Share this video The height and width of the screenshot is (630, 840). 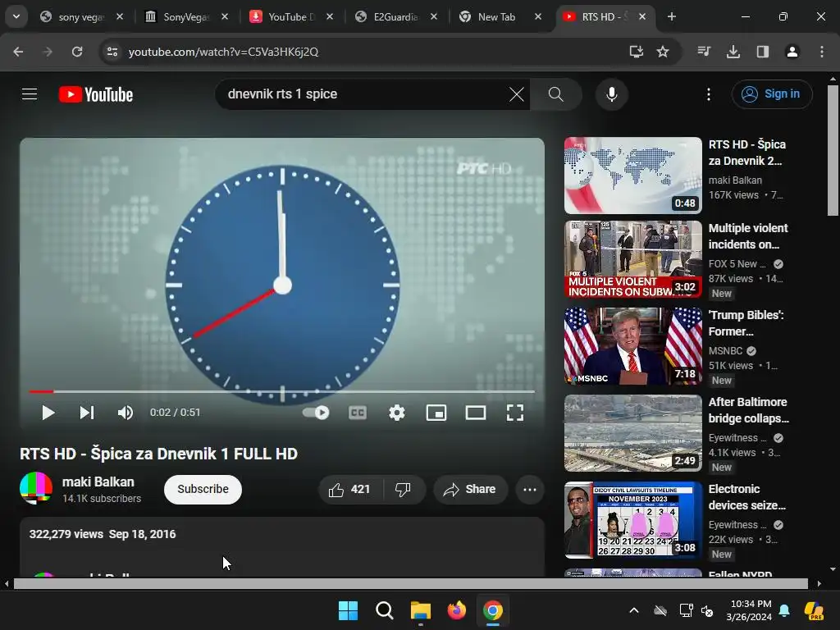(470, 489)
